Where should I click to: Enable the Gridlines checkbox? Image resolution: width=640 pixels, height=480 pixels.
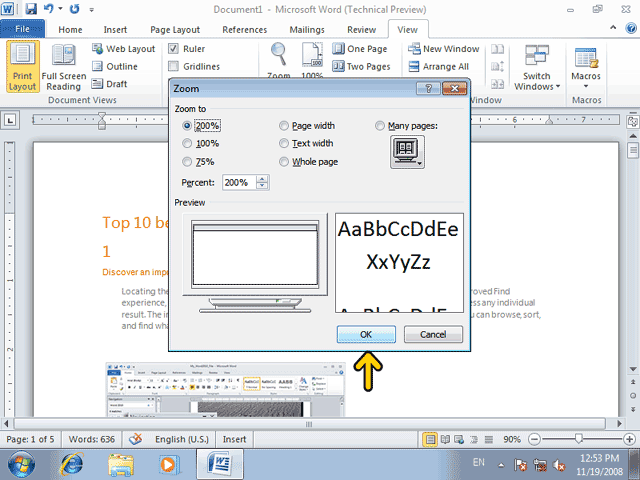coord(173,66)
